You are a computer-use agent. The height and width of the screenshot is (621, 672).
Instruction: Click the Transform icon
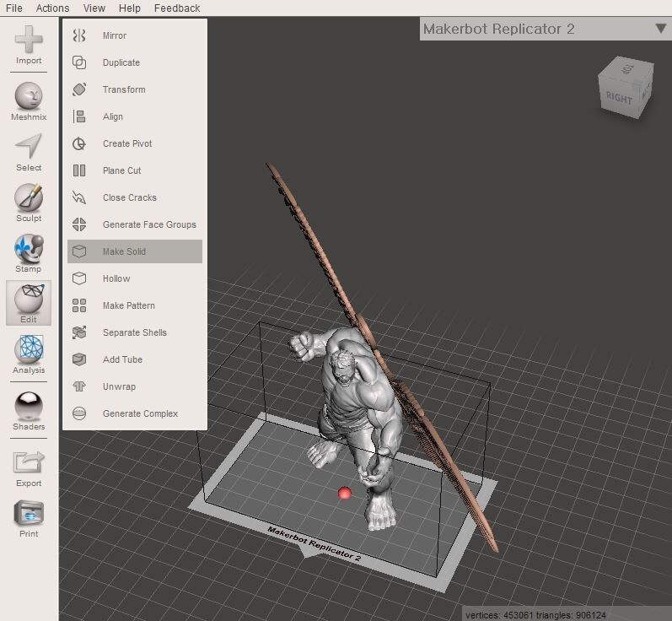pyautogui.click(x=79, y=89)
